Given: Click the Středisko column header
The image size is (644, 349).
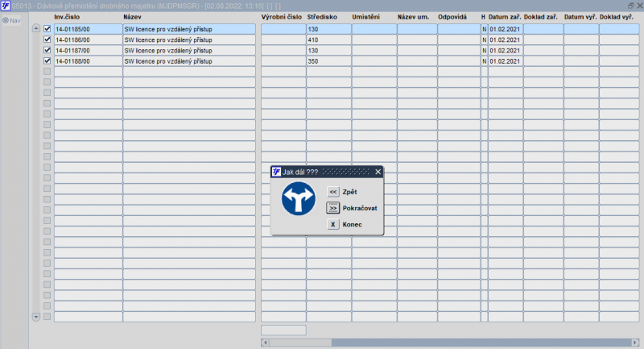Looking at the screenshot, I should coord(322,17).
